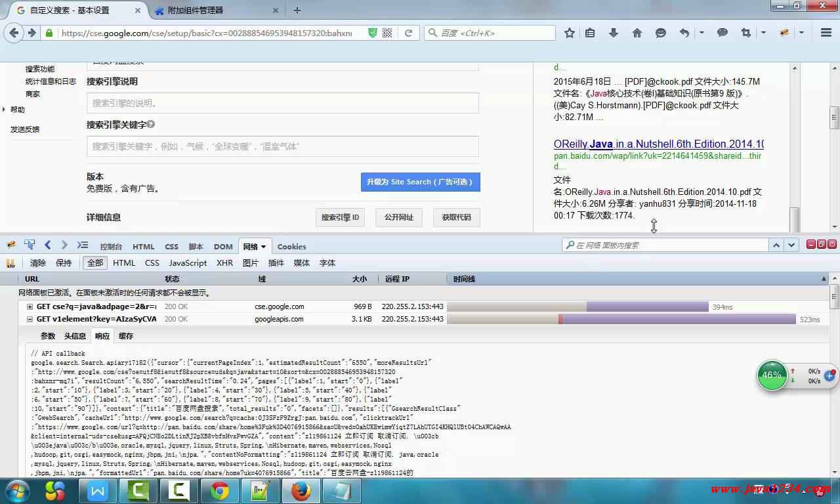This screenshot has width=840, height=504.
Task: Activate Firebug inspect element pointer
Action: click(30, 245)
